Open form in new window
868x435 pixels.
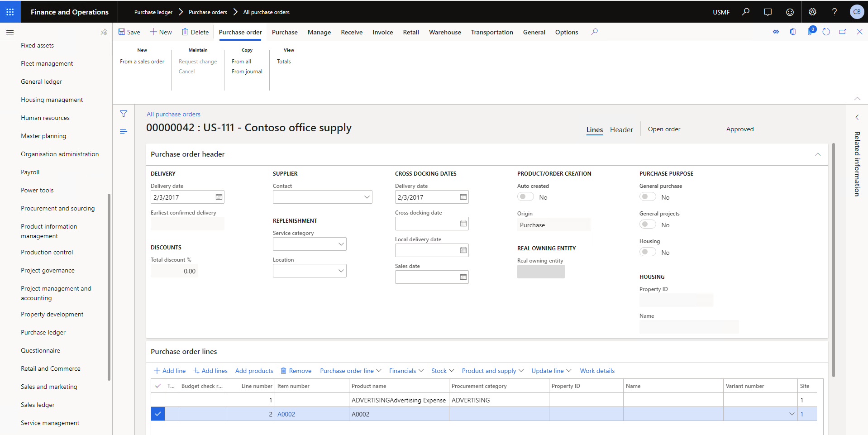click(843, 32)
